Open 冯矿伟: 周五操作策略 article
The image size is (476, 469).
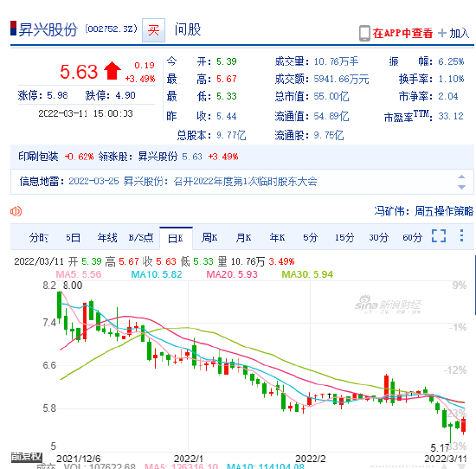pyautogui.click(x=423, y=211)
